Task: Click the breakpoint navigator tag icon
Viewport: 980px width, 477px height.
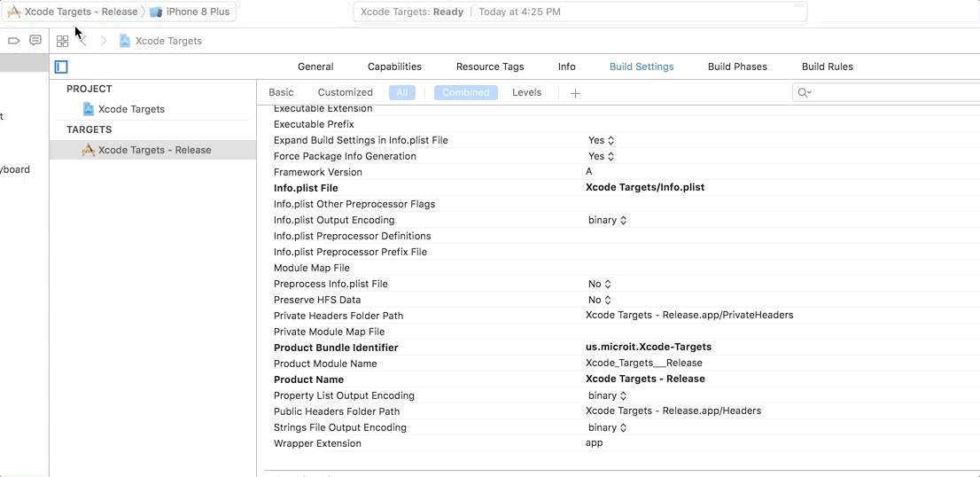Action: coord(13,41)
